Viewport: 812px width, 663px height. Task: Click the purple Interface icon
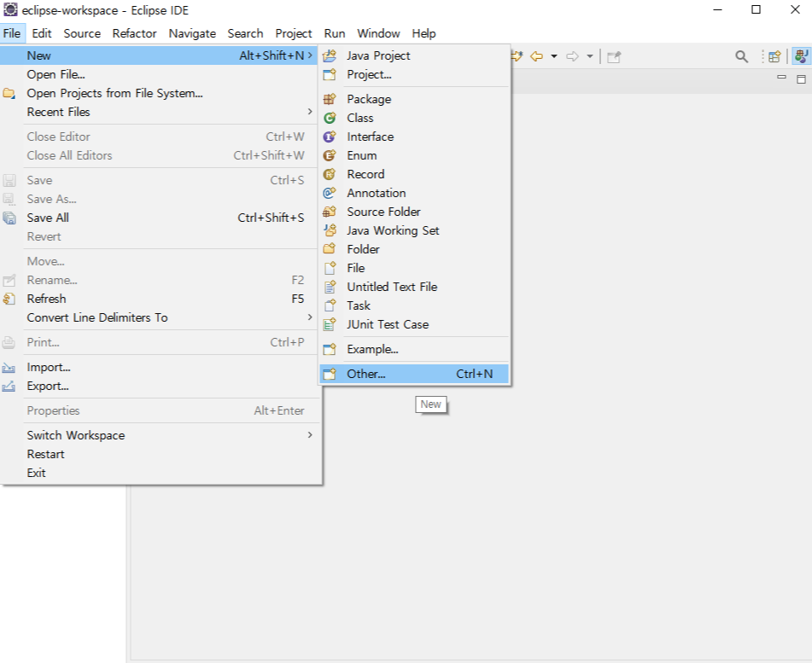point(330,137)
